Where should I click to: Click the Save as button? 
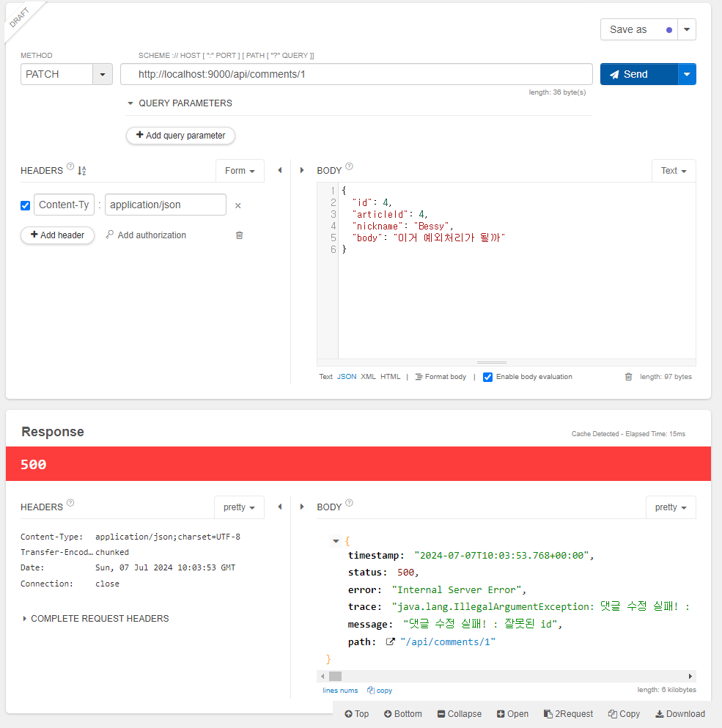(638, 30)
